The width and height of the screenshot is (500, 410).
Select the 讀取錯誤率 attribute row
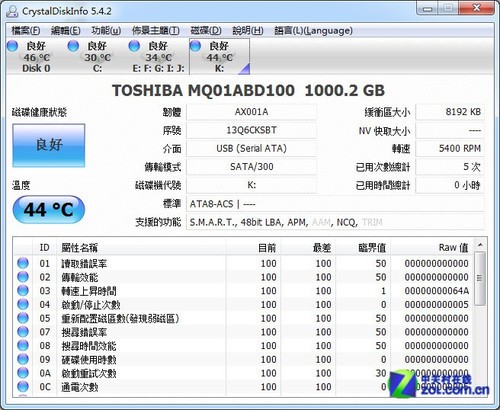click(244, 263)
